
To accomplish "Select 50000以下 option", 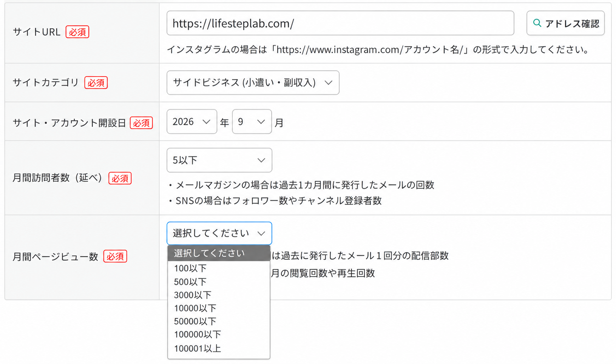I will [219, 321].
